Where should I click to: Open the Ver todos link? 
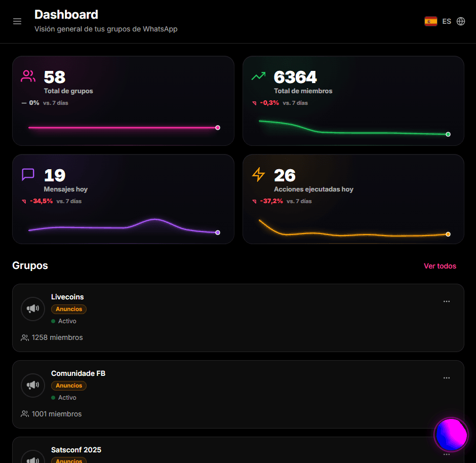pyautogui.click(x=440, y=266)
